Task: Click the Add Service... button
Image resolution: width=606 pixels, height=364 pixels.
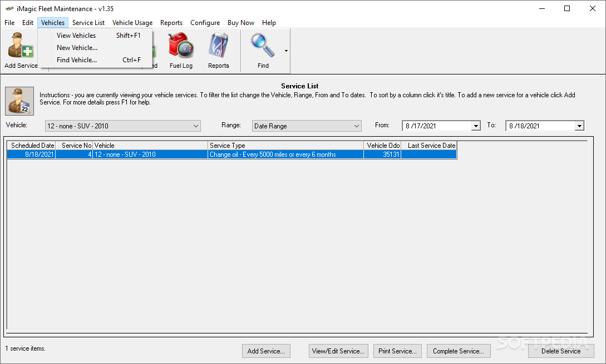Action: coord(266,351)
